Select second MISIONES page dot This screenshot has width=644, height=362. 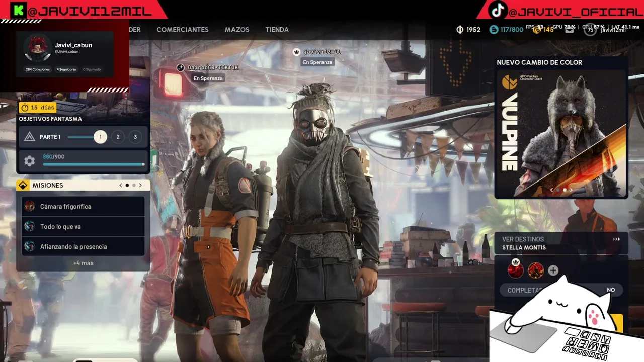[x=134, y=186]
